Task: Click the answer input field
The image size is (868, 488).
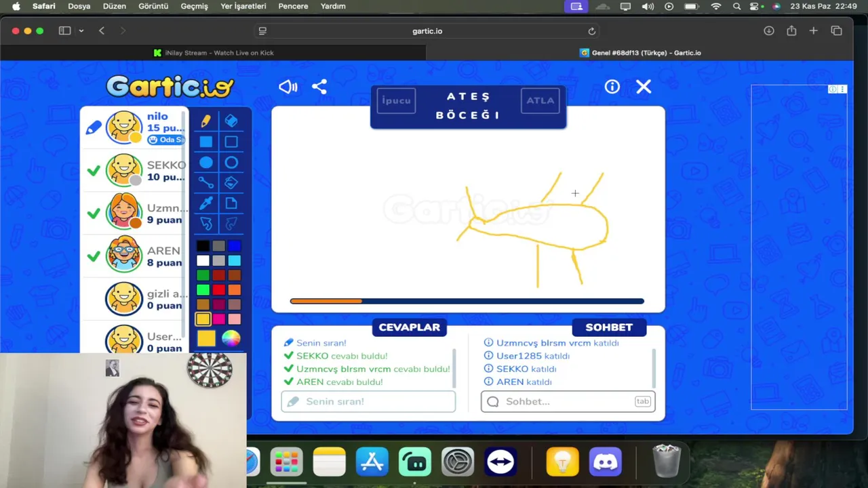Action: [368, 401]
